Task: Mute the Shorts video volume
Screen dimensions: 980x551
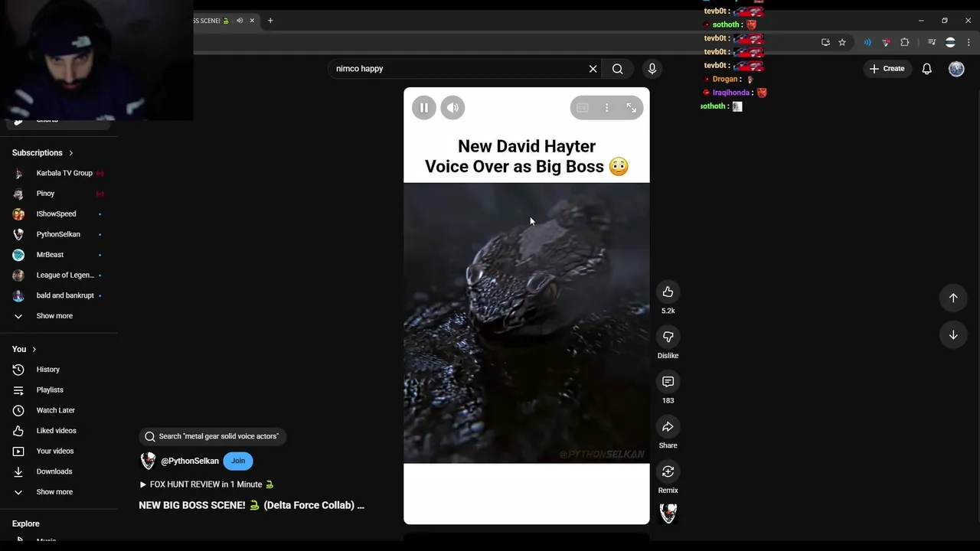Action: pyautogui.click(x=452, y=108)
